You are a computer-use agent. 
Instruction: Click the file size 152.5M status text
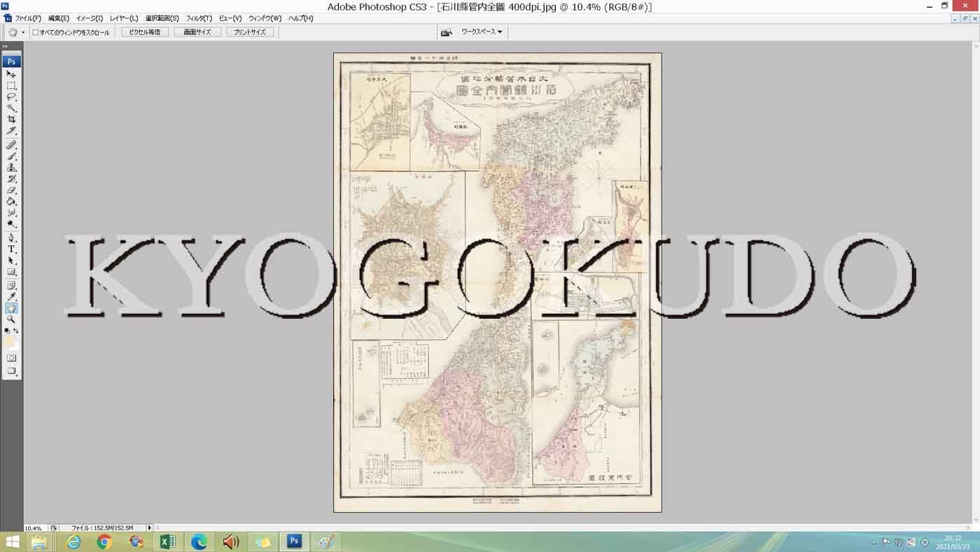point(102,527)
